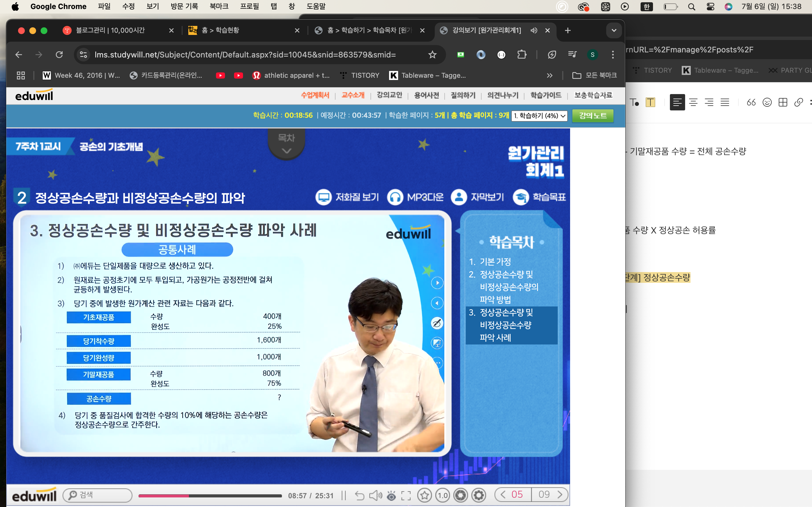Open the '1. 학습하기 (4%)' dropdown

click(539, 116)
